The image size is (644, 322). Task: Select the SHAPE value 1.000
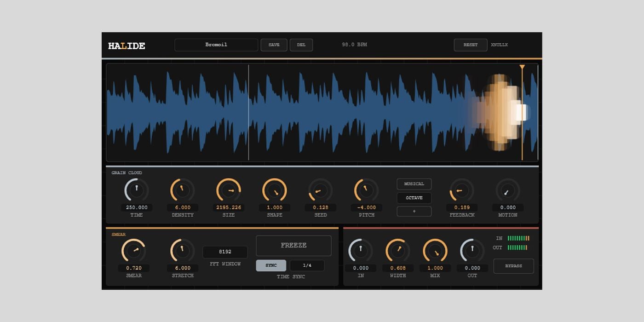(x=275, y=207)
